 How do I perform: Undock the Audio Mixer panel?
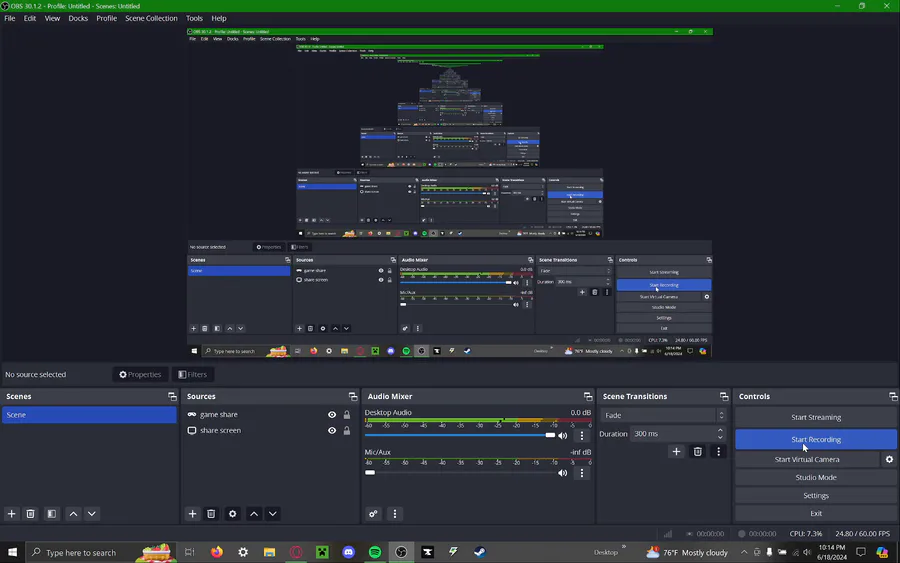588,397
